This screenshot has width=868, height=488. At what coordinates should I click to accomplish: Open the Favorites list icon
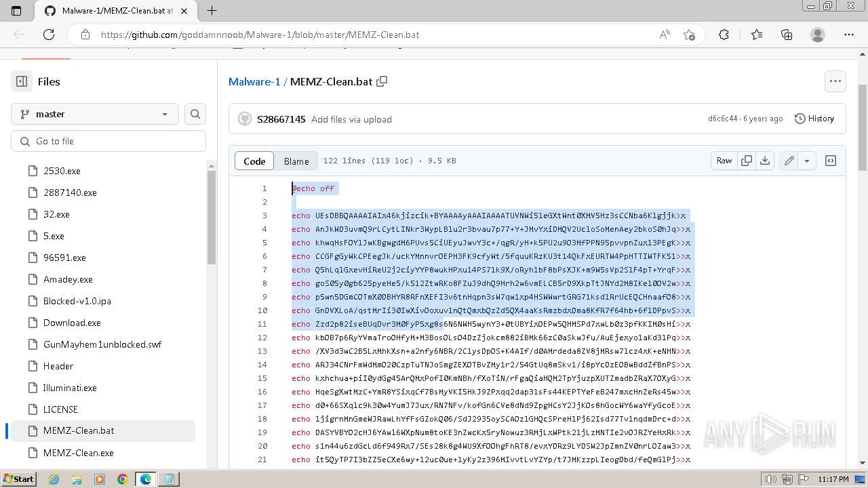coord(757,35)
